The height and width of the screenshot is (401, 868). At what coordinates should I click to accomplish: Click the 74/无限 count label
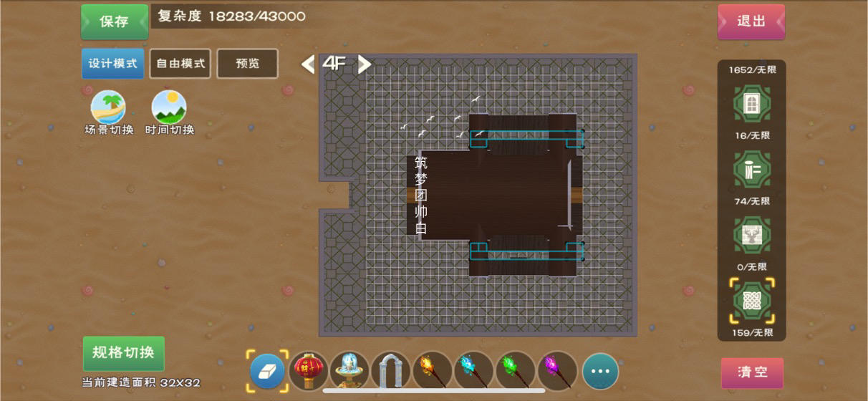coord(753,201)
